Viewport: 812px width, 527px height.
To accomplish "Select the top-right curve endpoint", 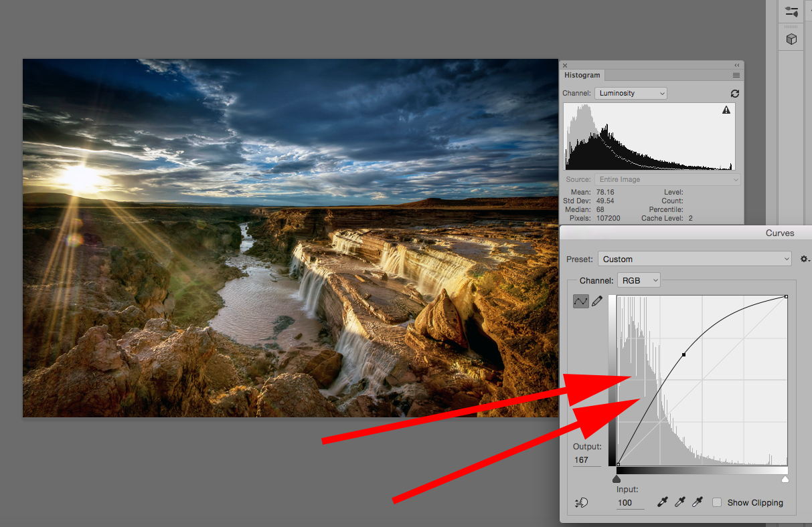I will 786,296.
